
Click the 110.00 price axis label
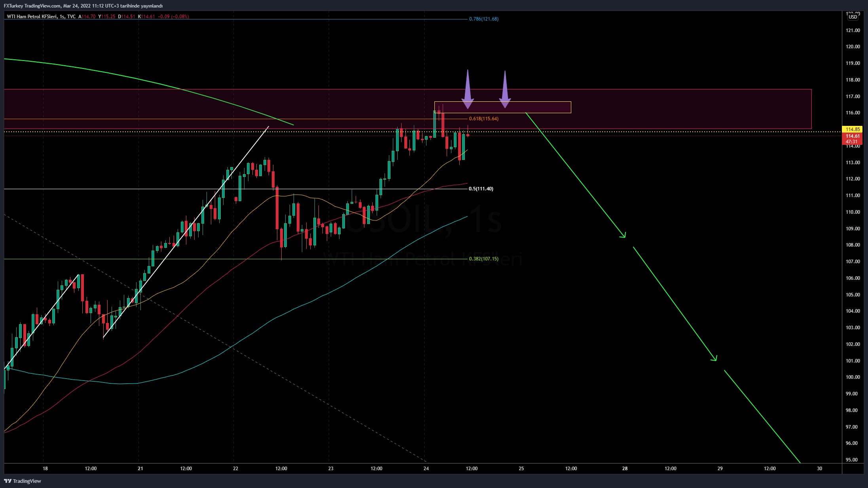pos(853,212)
